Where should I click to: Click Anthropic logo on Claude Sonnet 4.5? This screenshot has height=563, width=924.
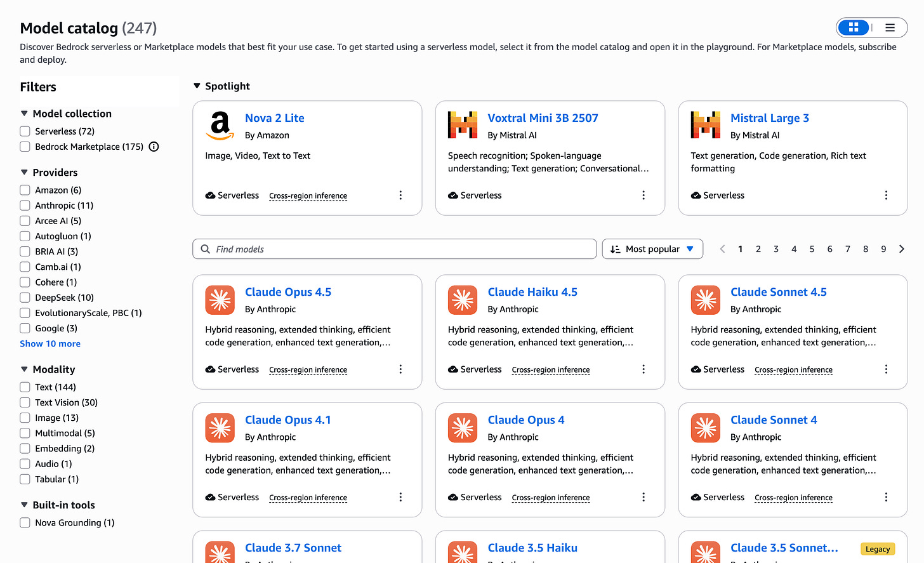pos(706,300)
